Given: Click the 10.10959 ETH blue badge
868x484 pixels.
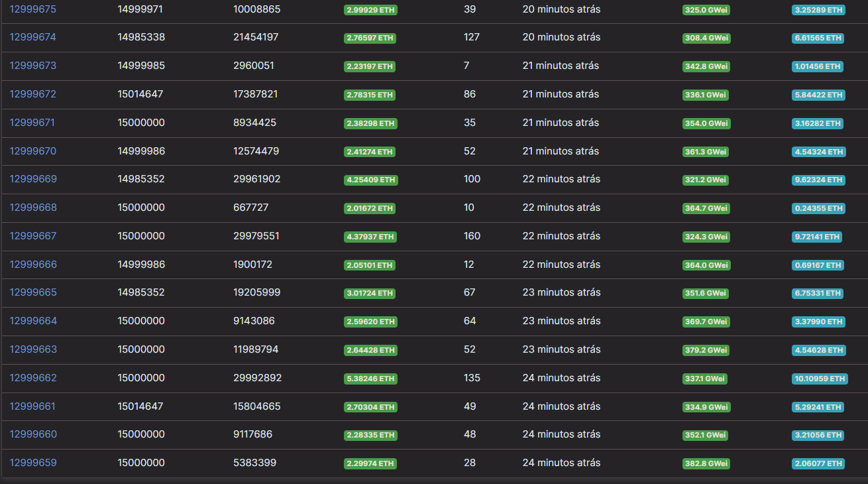Looking at the screenshot, I should point(820,379).
